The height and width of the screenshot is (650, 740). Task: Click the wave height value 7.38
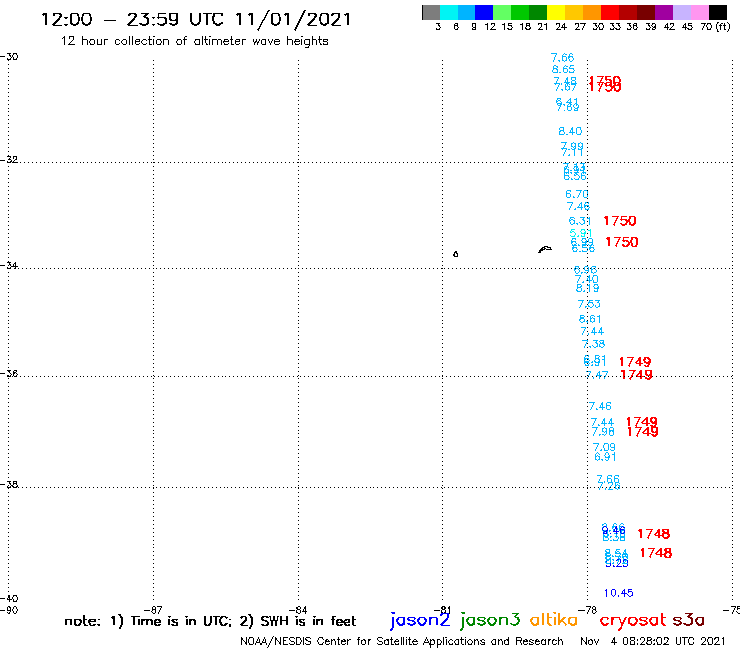tap(593, 344)
